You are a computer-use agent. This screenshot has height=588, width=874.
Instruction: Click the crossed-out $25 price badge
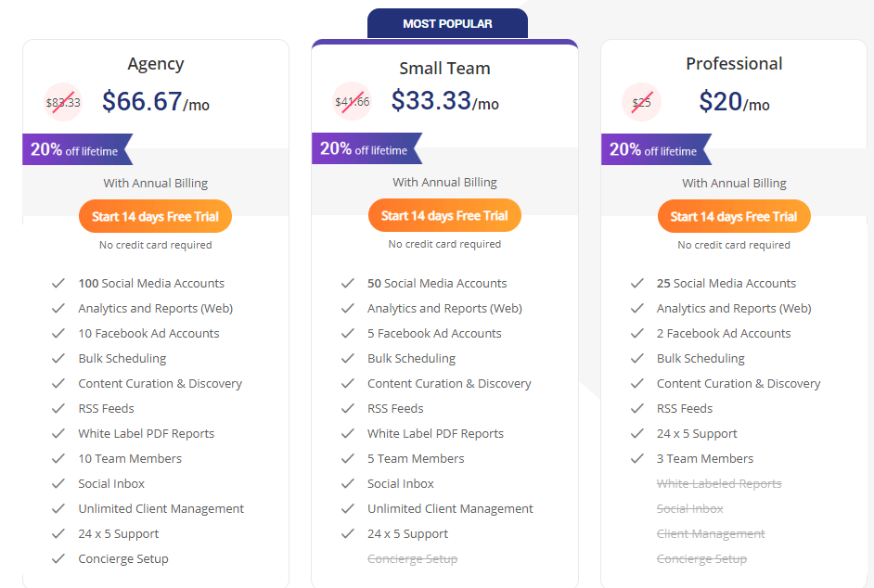pyautogui.click(x=641, y=102)
